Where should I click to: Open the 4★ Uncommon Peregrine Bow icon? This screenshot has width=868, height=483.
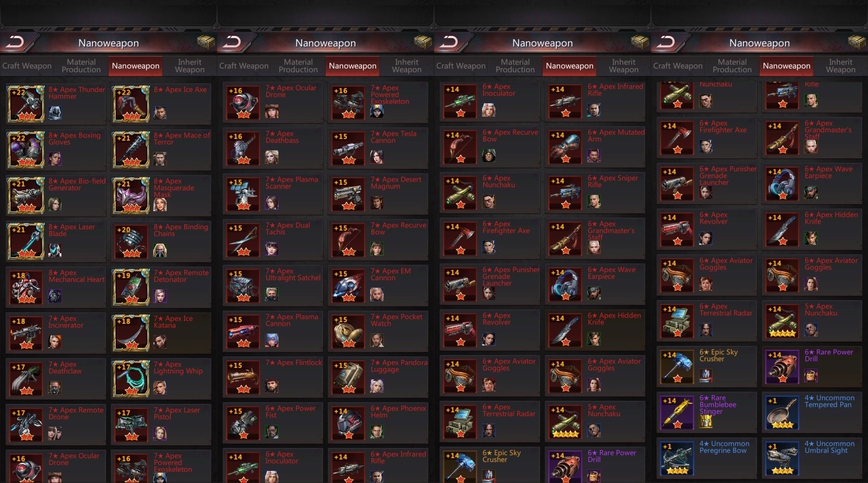[677, 459]
